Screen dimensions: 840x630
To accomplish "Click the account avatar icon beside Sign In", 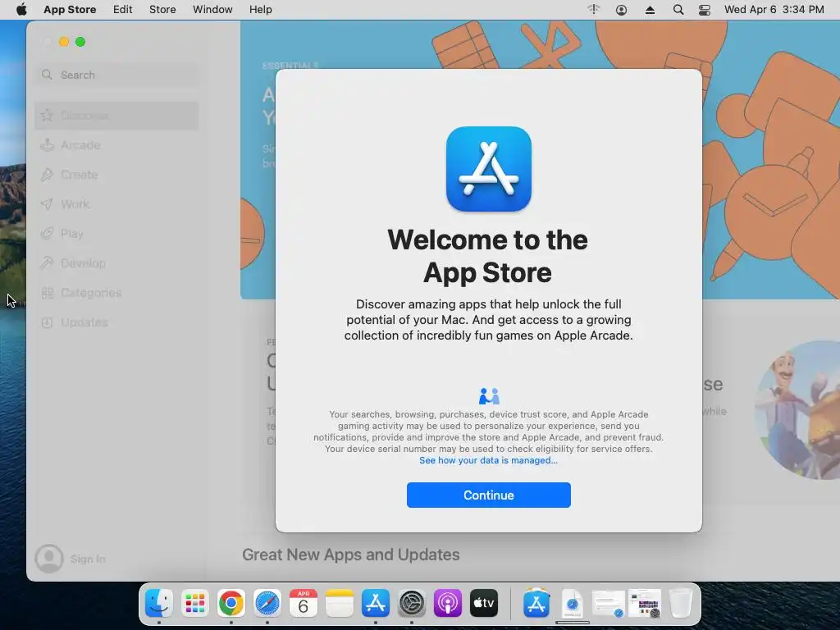I will (x=49, y=558).
